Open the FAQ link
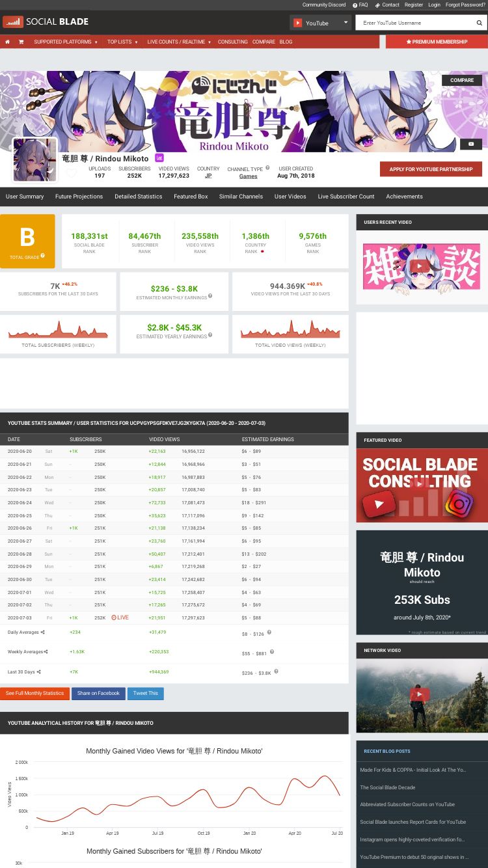The image size is (488, 868). 360,5
